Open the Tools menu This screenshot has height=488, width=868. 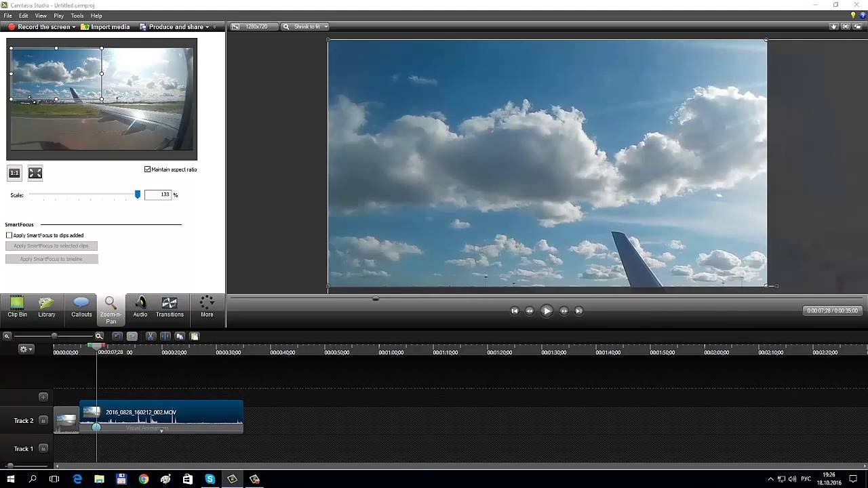77,16
